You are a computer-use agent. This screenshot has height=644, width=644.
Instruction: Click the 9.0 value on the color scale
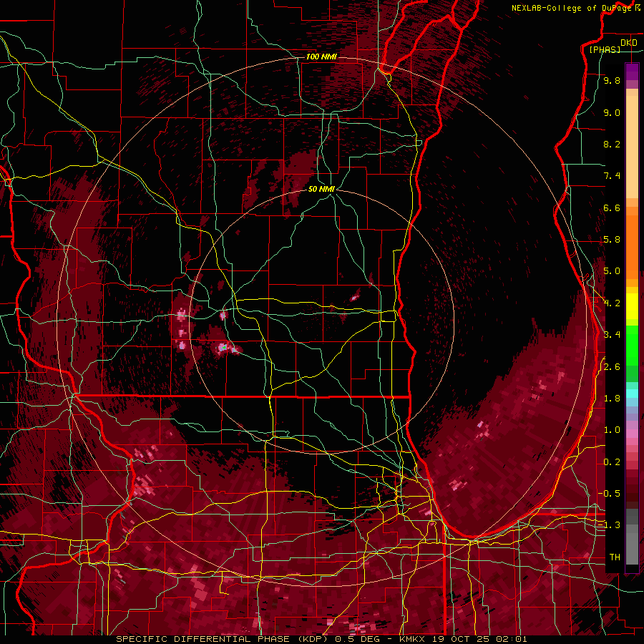click(x=612, y=112)
